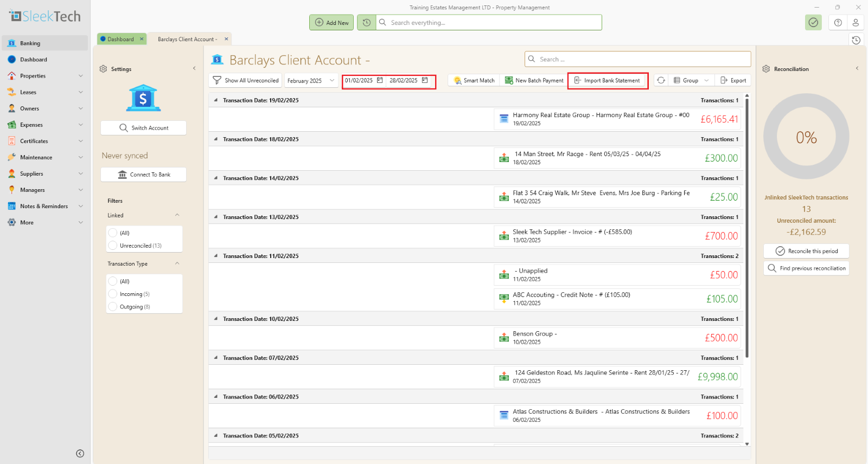Open Suppliers in the sidebar
Screen dimensions: 868x464
coord(45,173)
